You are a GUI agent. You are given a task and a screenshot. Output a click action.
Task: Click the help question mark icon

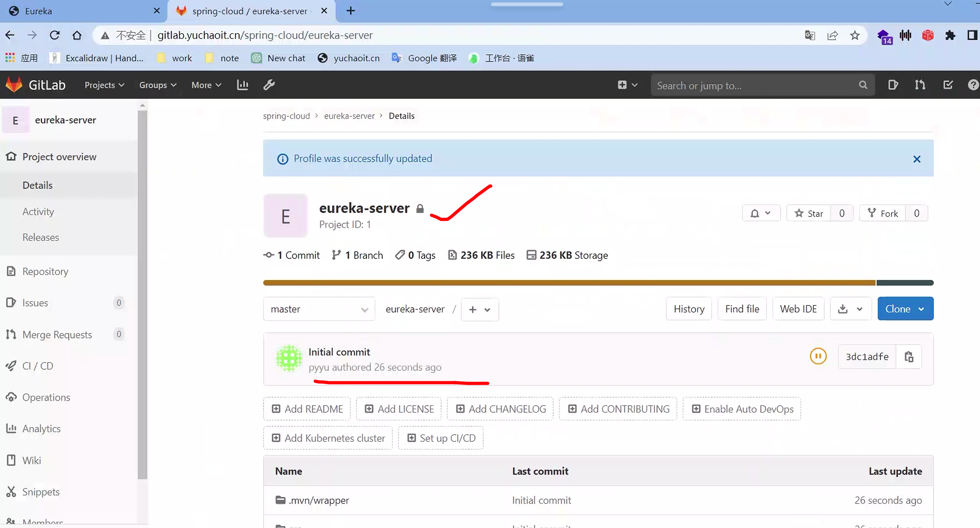click(973, 85)
